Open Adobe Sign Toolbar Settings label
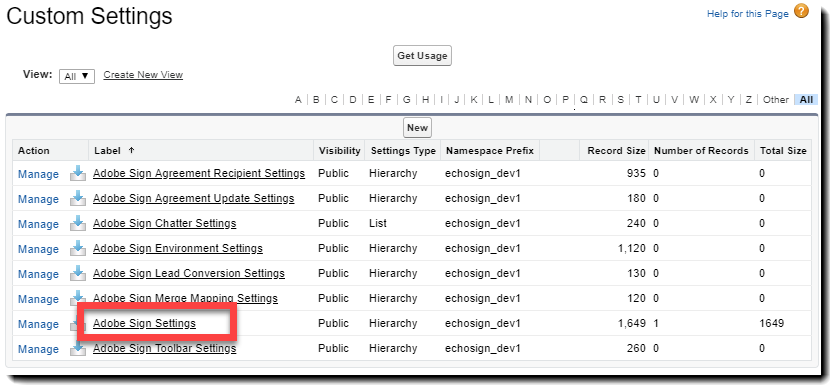 point(165,348)
